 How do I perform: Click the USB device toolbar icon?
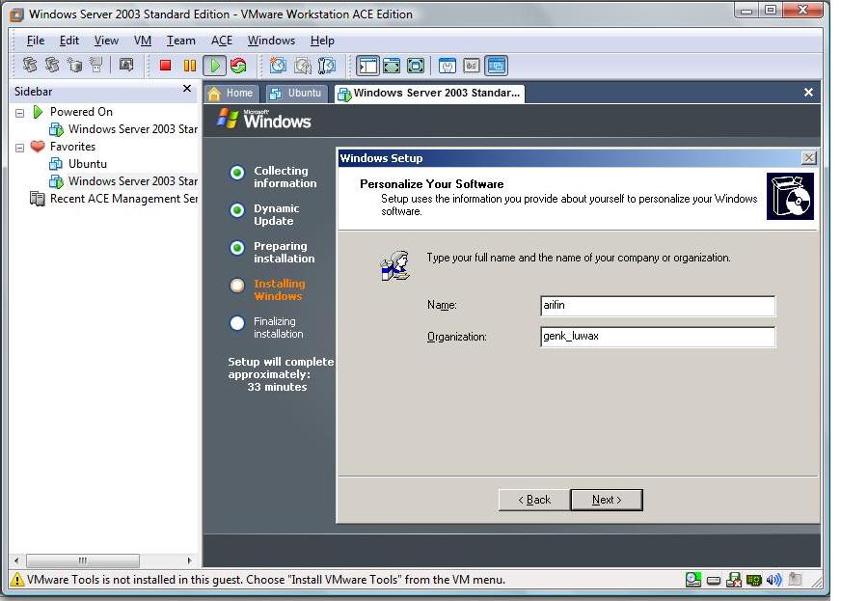[x=96, y=65]
